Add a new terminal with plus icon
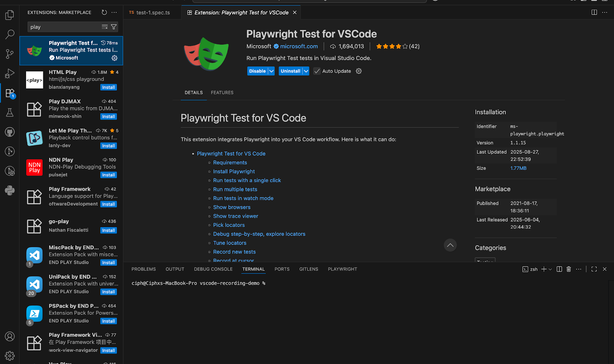614x364 pixels. pos(544,269)
